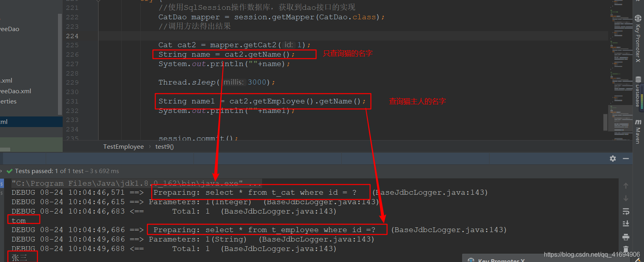The width and height of the screenshot is (644, 262).
Task: Print the console output using the printer icon
Action: pyautogui.click(x=626, y=237)
